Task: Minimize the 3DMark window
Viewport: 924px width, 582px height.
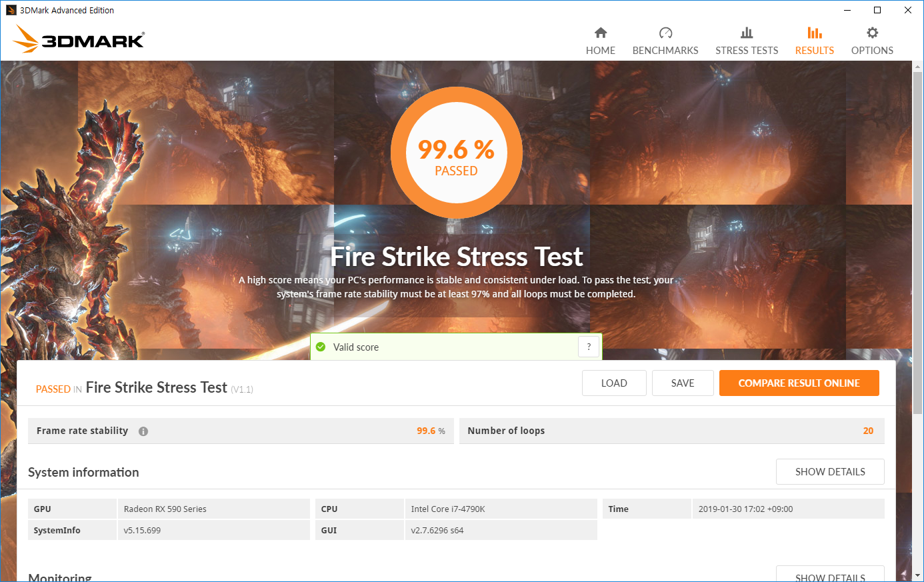Action: click(847, 10)
